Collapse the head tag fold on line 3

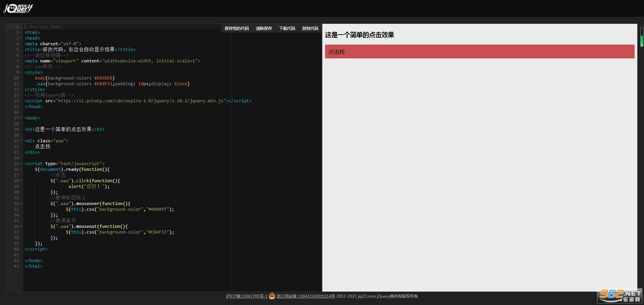[x=21, y=38]
